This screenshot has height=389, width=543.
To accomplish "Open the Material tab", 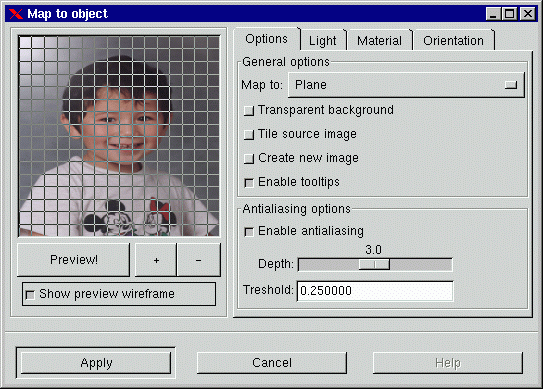I will tap(380, 41).
